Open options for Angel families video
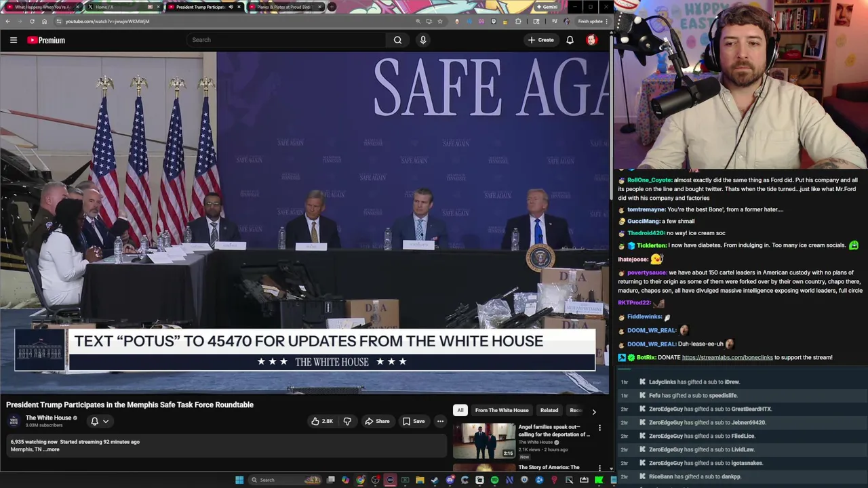This screenshot has width=868, height=488. tap(599, 428)
